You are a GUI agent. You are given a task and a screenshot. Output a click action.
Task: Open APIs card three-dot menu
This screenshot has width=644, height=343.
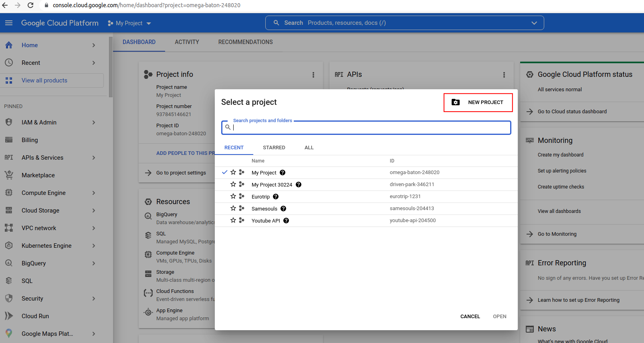point(504,75)
